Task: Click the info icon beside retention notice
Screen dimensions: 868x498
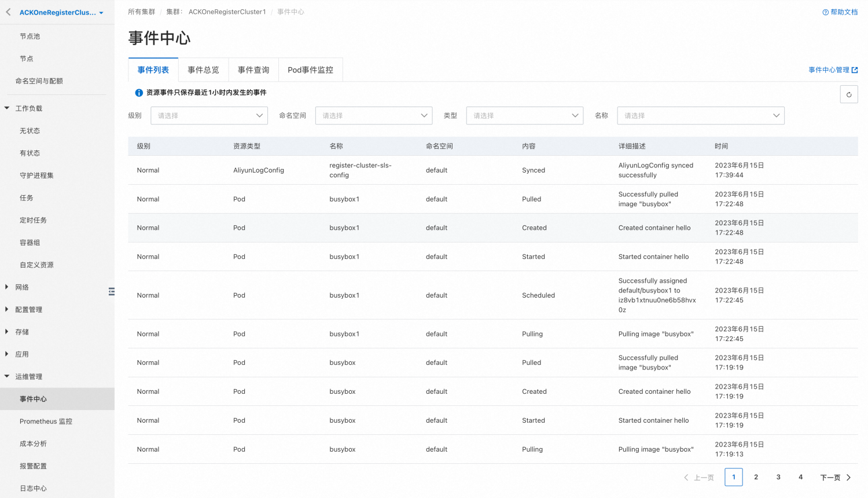Action: [x=139, y=93]
